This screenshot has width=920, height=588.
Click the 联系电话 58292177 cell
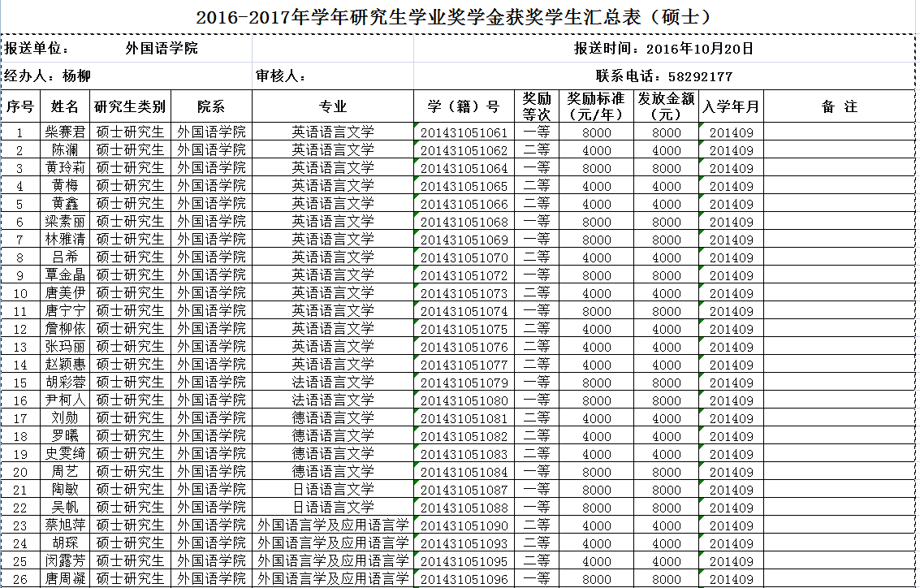point(663,76)
